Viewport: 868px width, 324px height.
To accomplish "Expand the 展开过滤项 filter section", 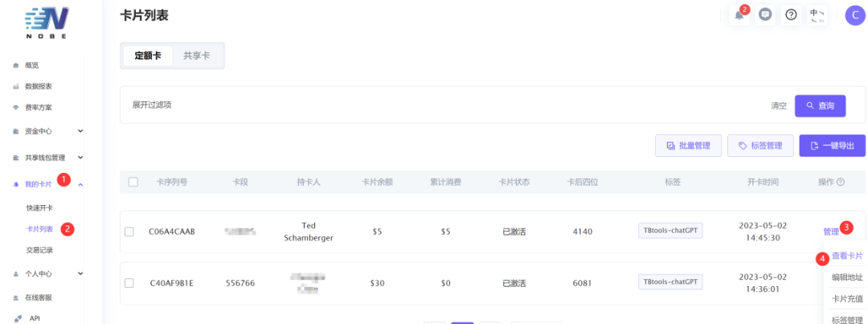I will (x=152, y=105).
